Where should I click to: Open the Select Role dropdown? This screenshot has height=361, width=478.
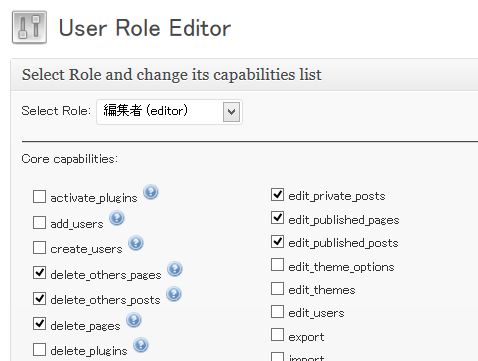click(169, 112)
